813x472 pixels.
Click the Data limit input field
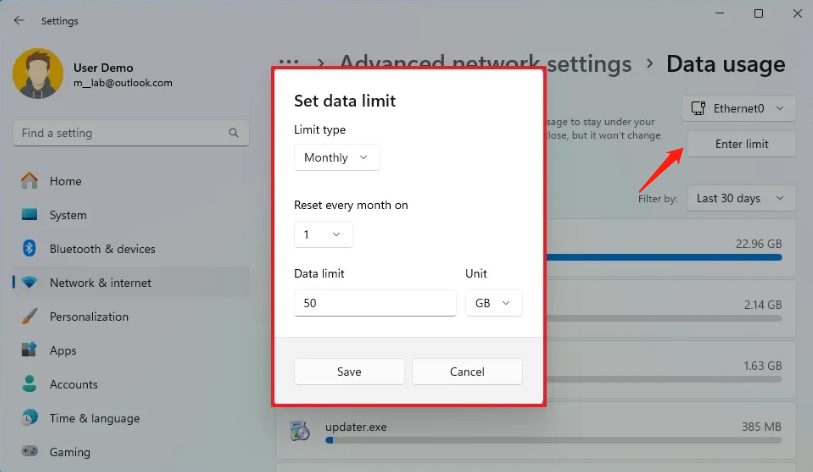tap(375, 302)
